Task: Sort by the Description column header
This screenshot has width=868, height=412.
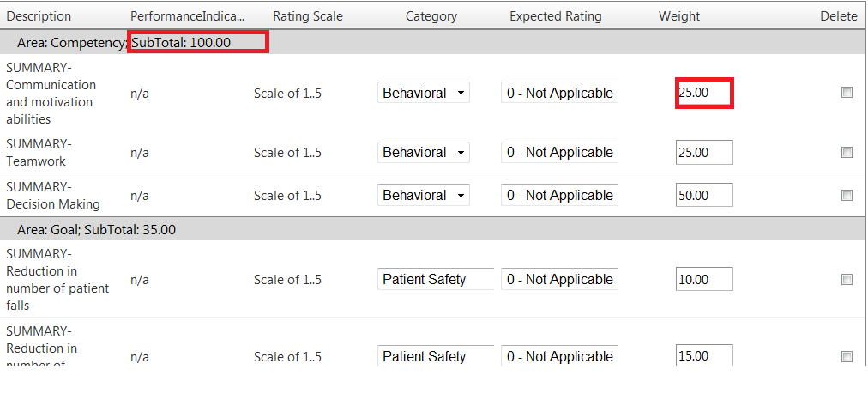Action: [39, 16]
